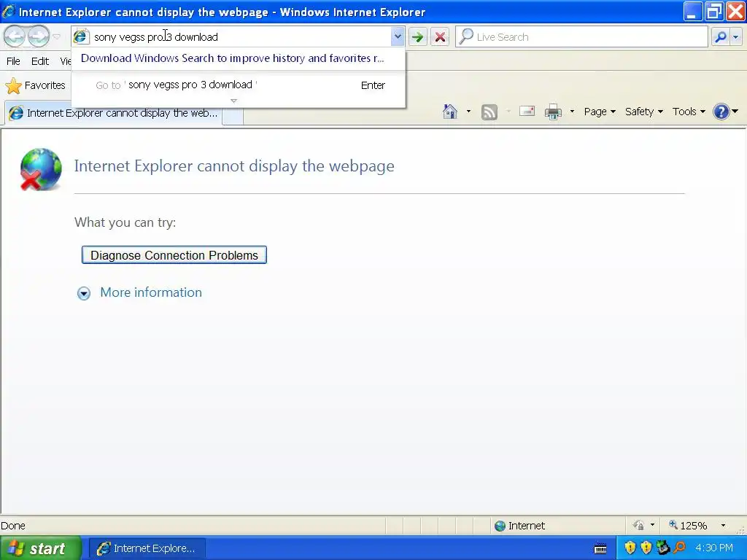Click the globe with red X icon

[41, 169]
